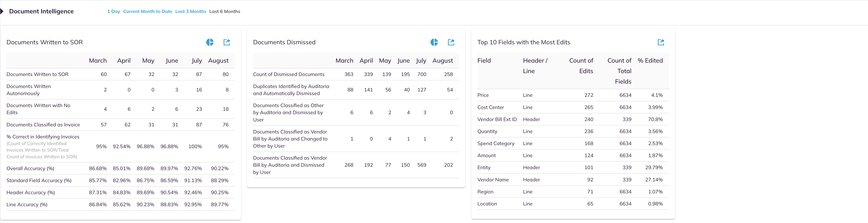The width and height of the screenshot is (868, 223).
Task: Click the Documents Written Autonomously row label
Action: coord(29,90)
